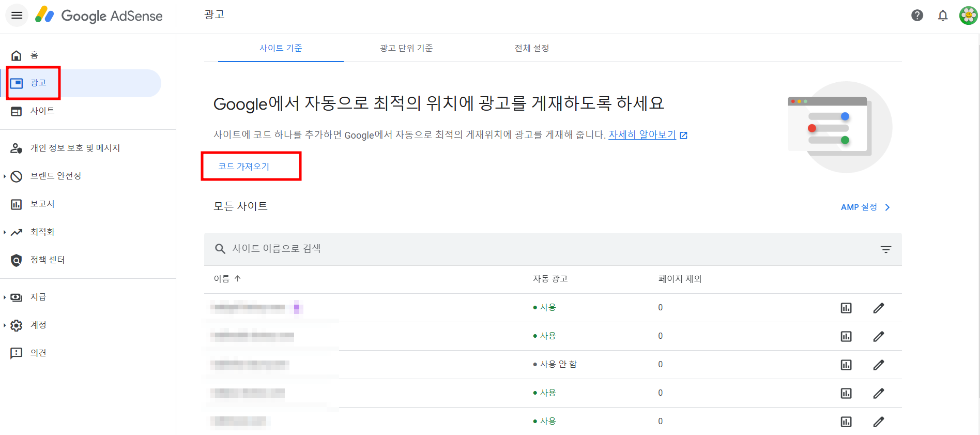The height and width of the screenshot is (435, 980).
Task: Expand the 지급 arrow
Action: [5, 297]
